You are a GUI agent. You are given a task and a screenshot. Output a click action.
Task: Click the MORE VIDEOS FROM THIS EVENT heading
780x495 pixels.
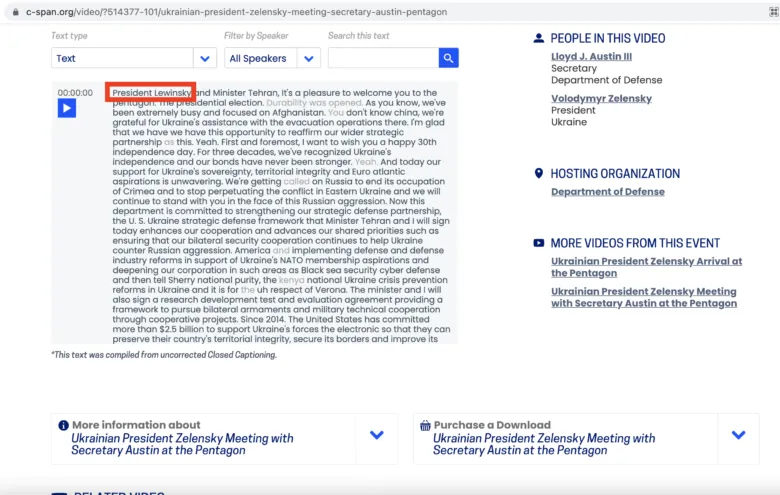coord(635,243)
